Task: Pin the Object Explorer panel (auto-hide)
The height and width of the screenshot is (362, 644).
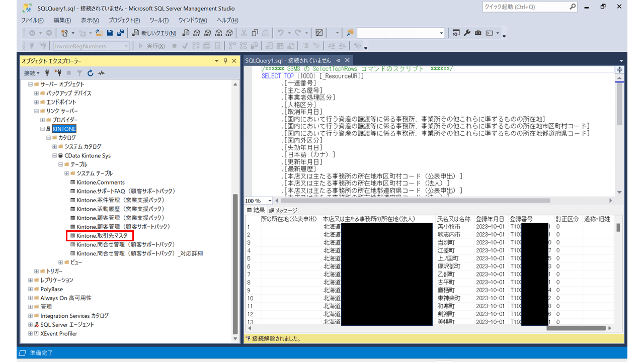Action: click(x=225, y=61)
